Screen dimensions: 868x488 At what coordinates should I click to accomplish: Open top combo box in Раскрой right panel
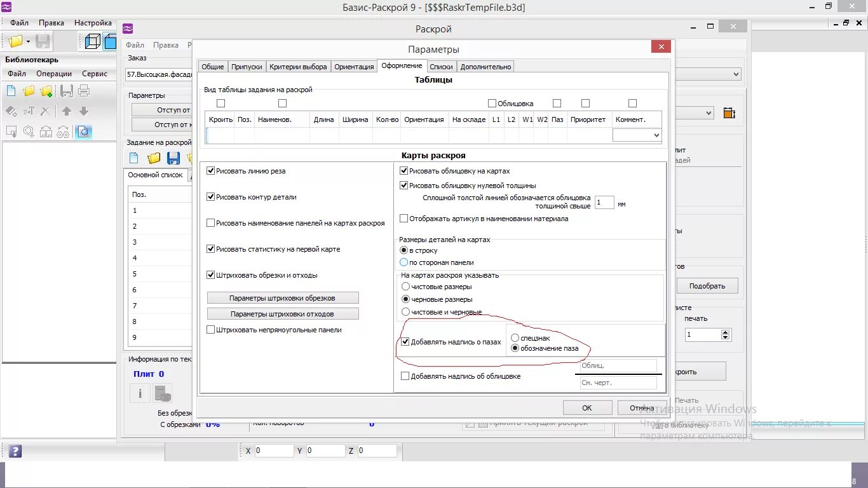(708, 74)
